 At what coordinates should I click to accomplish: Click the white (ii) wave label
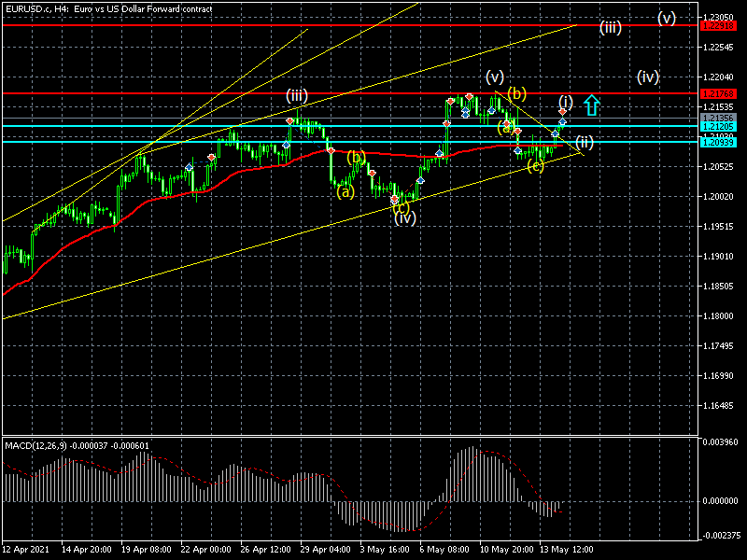click(x=585, y=142)
